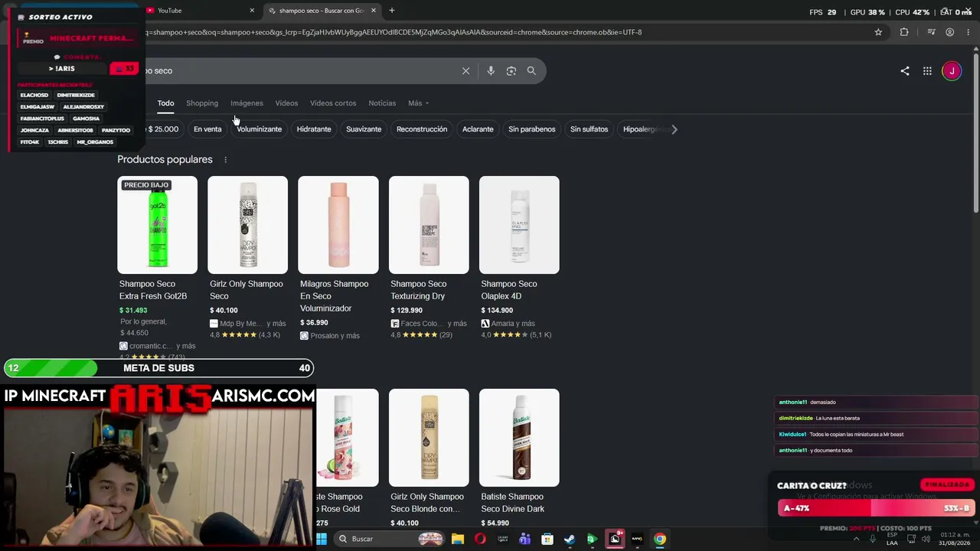Switch to Shopping results tab
Viewport: 980px width, 551px height.
tap(202, 103)
